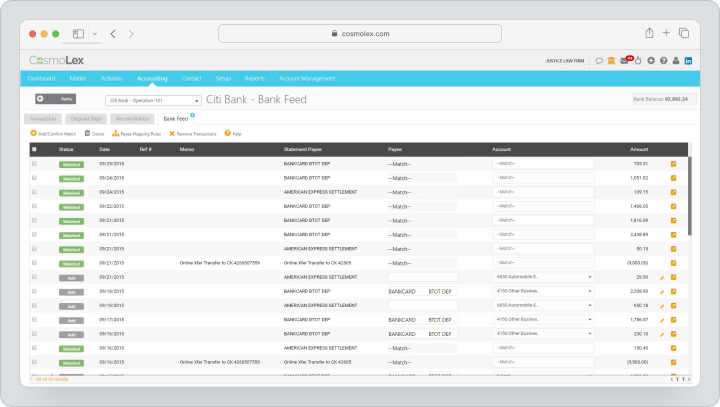Click Add/Confirm Match button
This screenshot has height=407, width=720.
coord(53,134)
